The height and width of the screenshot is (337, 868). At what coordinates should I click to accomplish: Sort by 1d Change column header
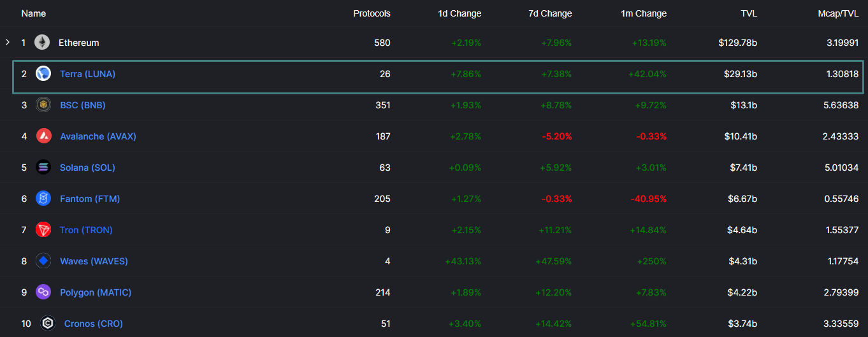460,13
